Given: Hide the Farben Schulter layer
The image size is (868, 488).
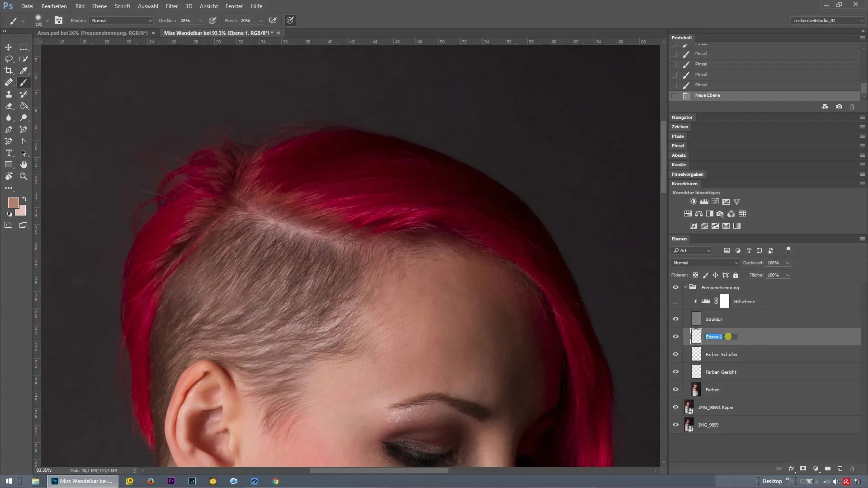Looking at the screenshot, I should coord(675,354).
